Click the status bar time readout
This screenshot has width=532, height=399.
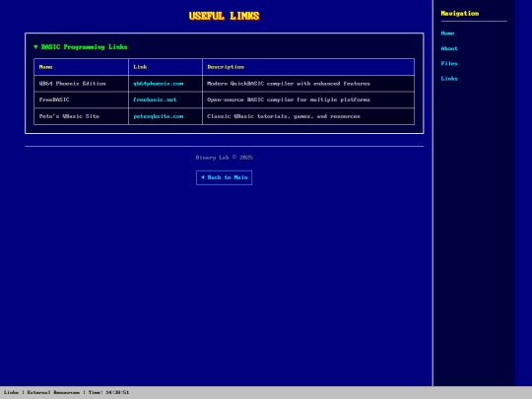pyautogui.click(x=109, y=392)
